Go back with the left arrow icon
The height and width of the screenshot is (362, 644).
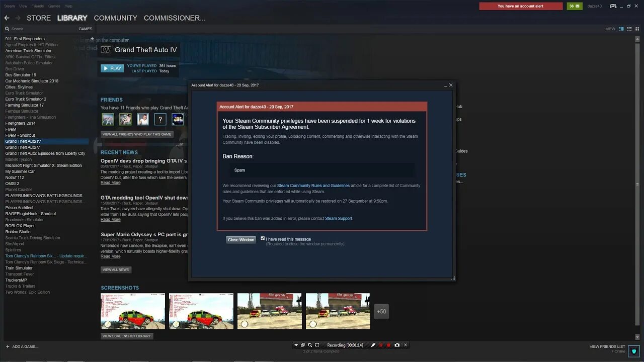[7, 18]
